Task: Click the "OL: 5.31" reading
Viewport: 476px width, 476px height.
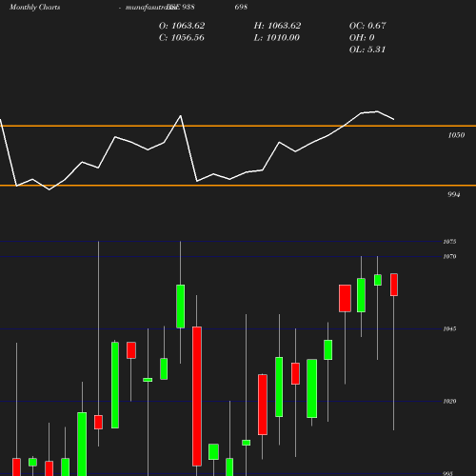Action: (367, 50)
